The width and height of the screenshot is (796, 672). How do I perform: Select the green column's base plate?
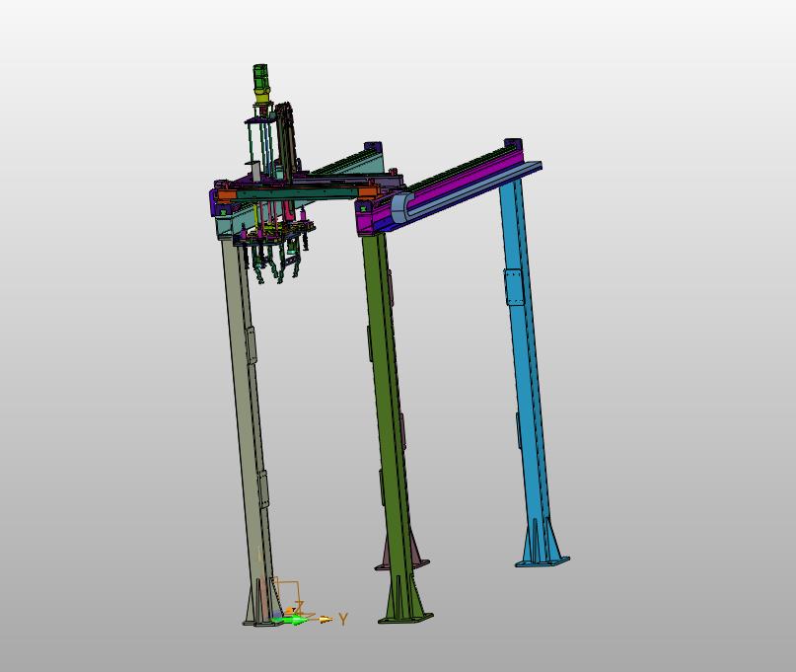pos(405,618)
